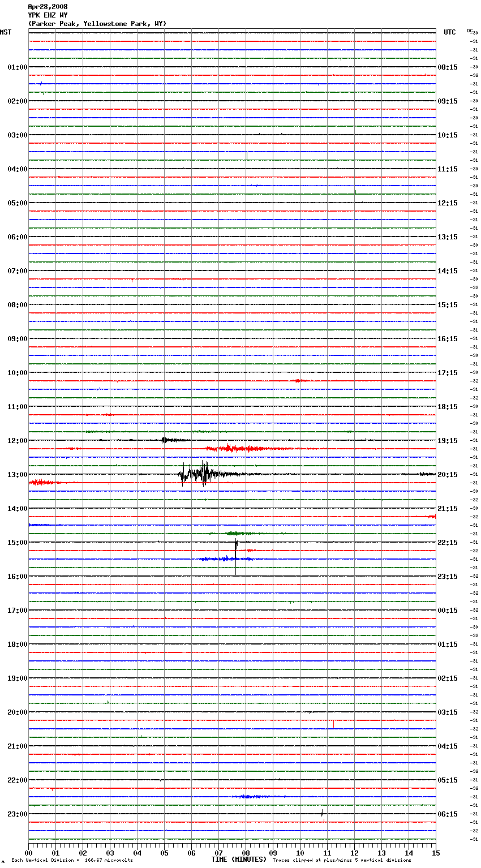Click the UTC time label "16:15"
Viewport: 481px width, 868px height.
click(x=448, y=339)
